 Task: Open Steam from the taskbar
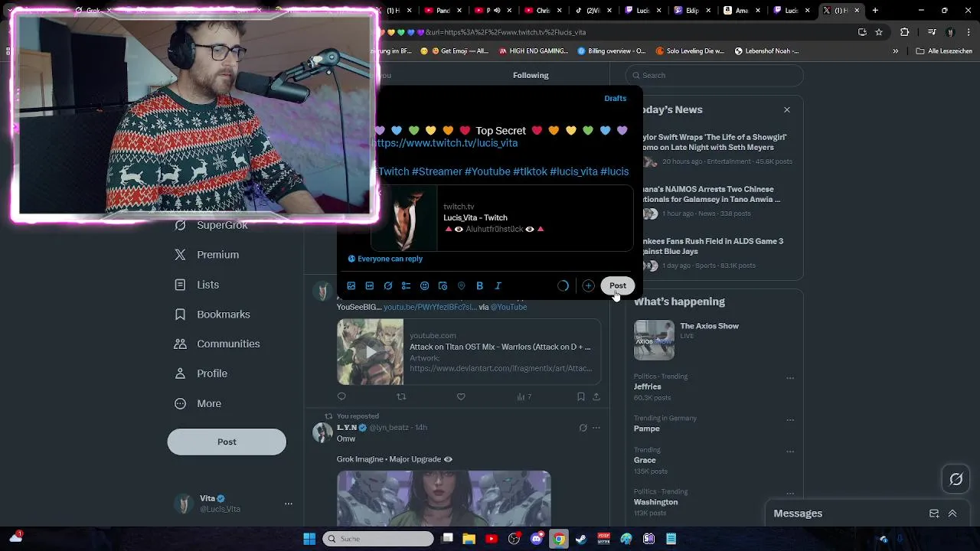pyautogui.click(x=582, y=539)
